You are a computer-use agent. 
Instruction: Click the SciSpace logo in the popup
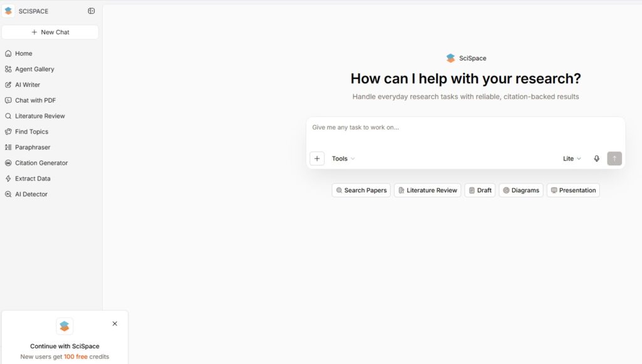coord(65,326)
